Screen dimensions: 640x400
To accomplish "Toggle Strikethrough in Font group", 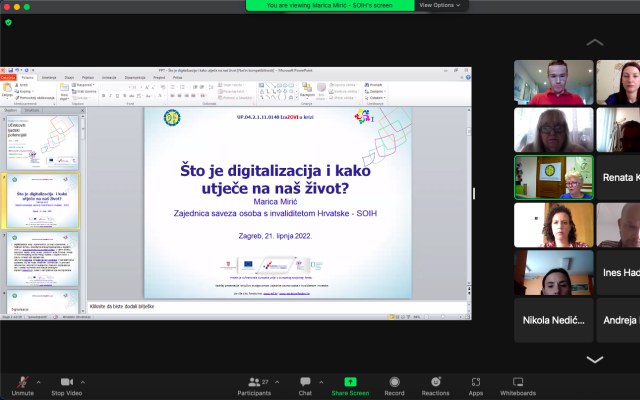I will pos(131,96).
